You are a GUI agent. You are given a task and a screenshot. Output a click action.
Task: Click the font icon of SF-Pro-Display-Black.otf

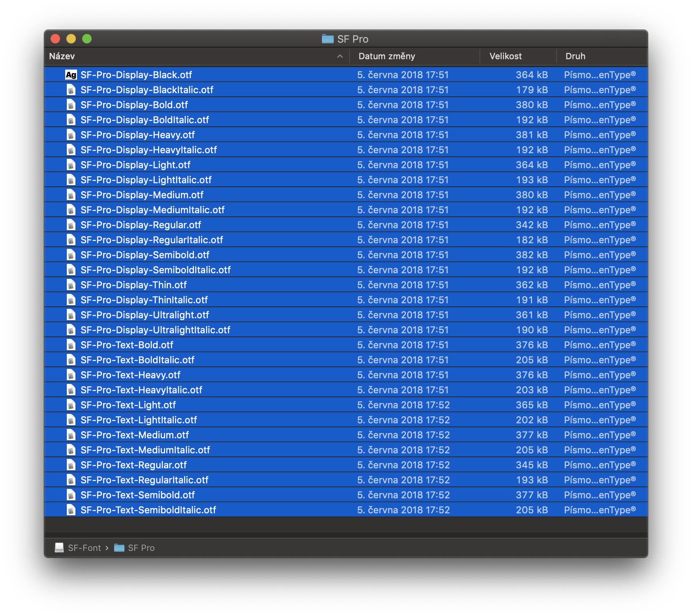(71, 75)
